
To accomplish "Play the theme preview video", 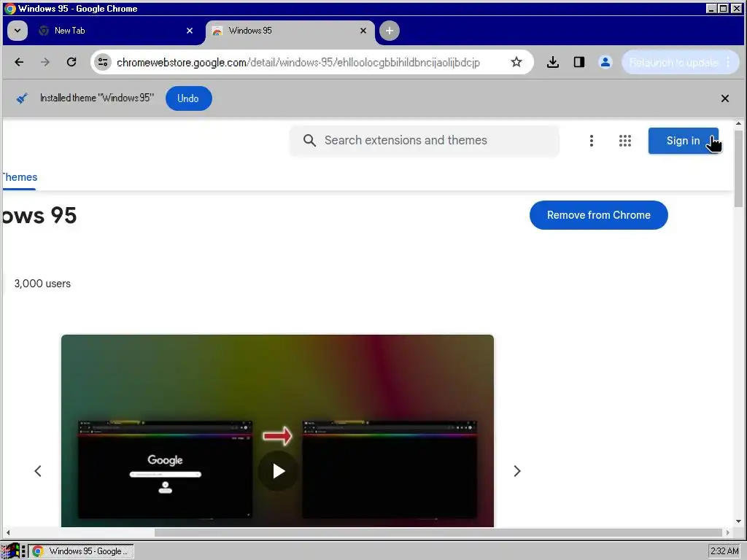I will tap(278, 471).
